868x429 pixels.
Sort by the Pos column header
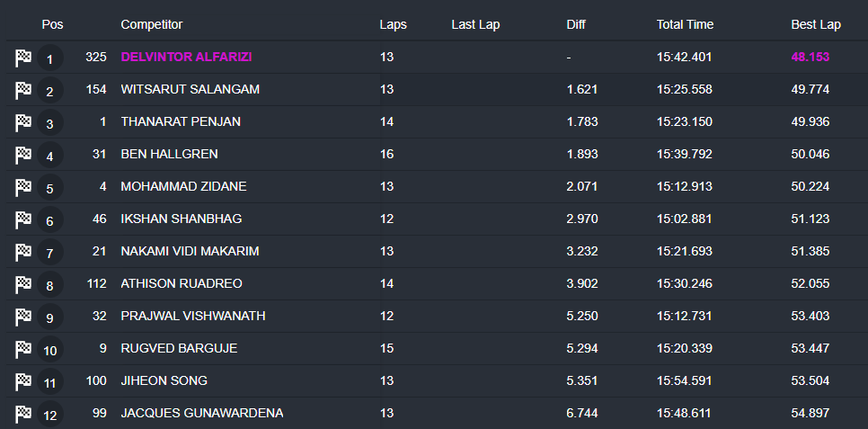pos(52,24)
